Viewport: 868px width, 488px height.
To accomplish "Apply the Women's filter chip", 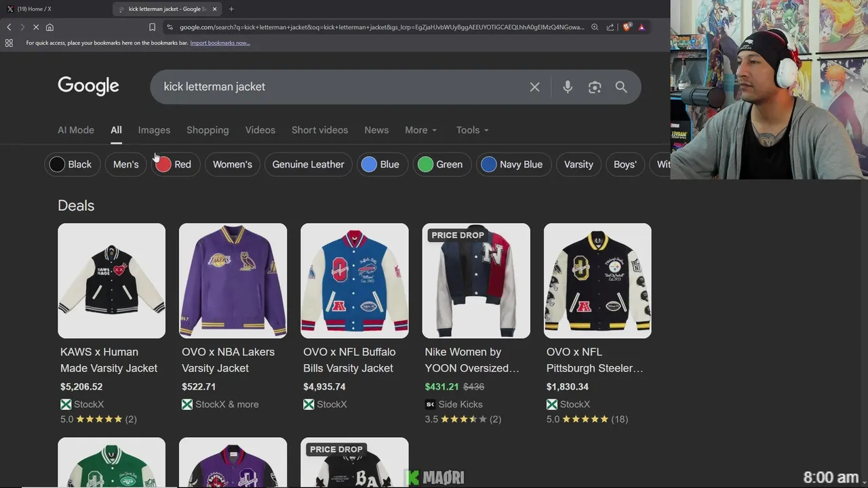I will pos(232,164).
